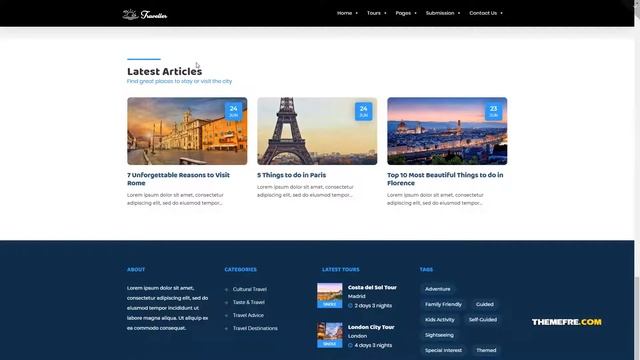Go to Travel Destinations category
Viewport: 640px width, 360px height.
click(255, 328)
